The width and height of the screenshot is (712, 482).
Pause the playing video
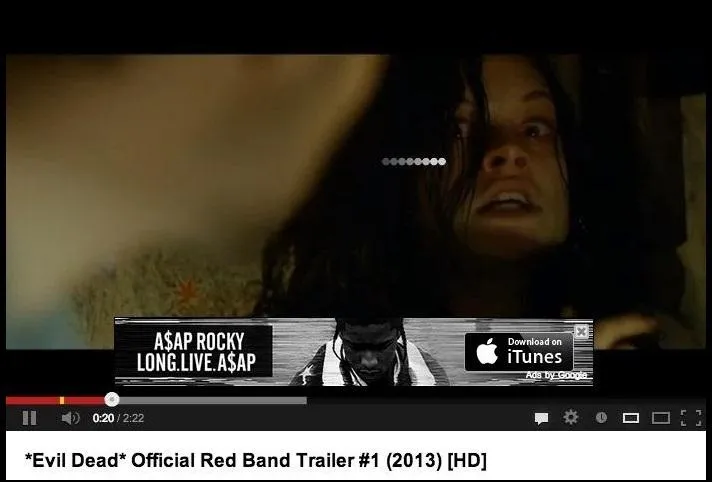[x=30, y=418]
